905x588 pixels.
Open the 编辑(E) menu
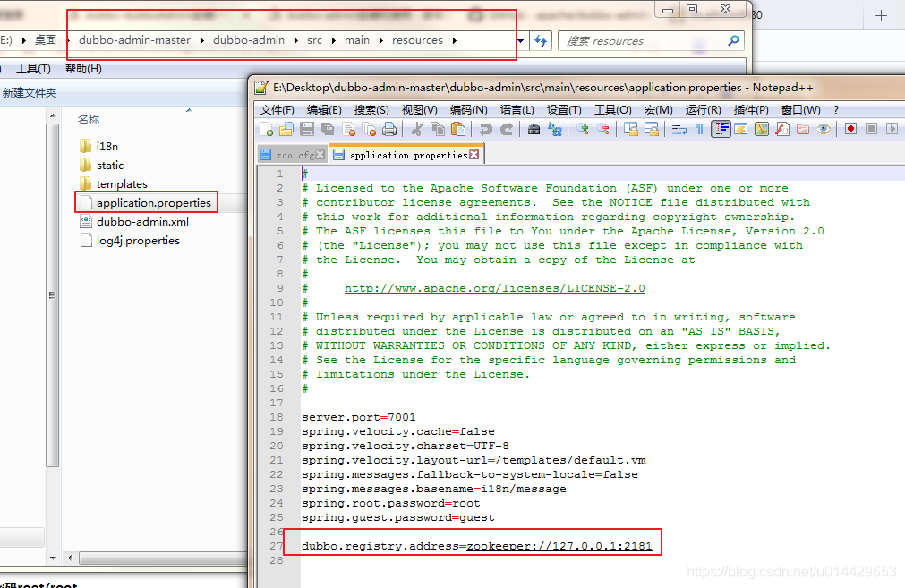pos(324,110)
